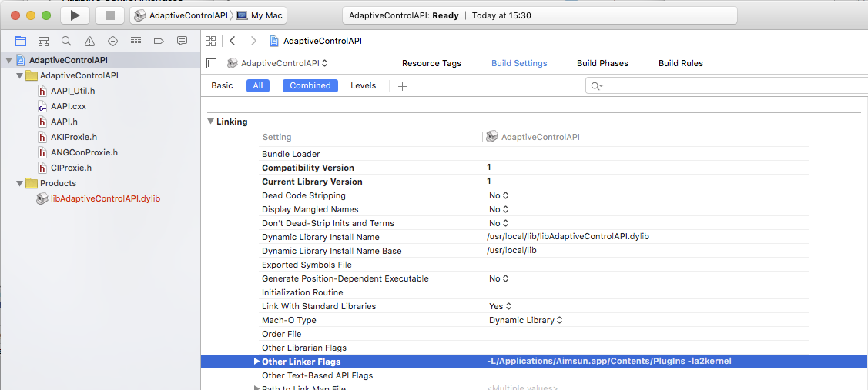Open the Issue navigator warning icon
The width and height of the screenshot is (868, 390).
pos(89,41)
